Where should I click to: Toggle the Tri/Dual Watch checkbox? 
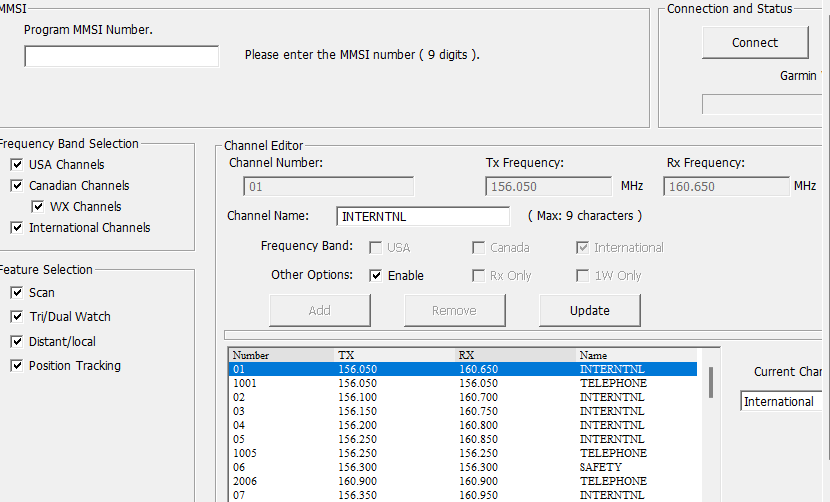17,317
